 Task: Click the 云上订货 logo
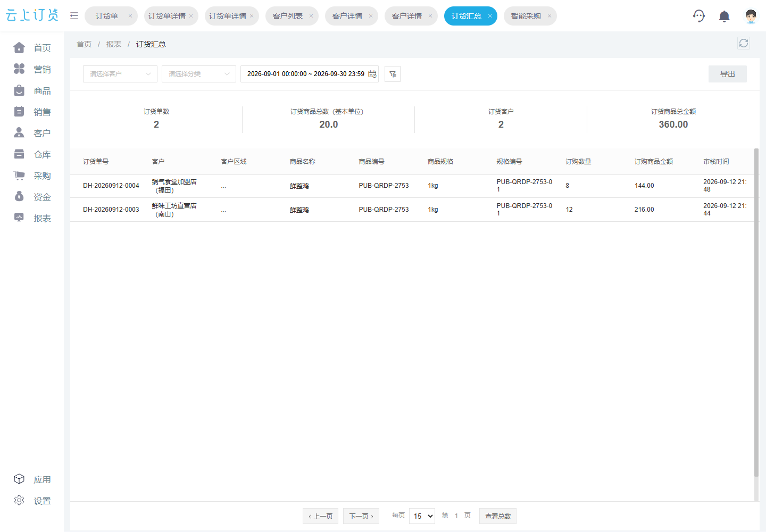[32, 15]
